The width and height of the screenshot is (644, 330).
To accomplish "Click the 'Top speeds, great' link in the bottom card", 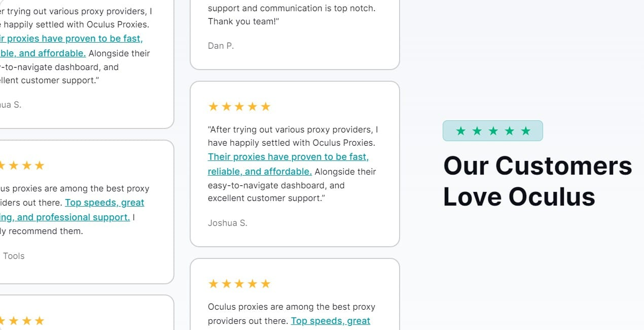I will click(x=330, y=320).
